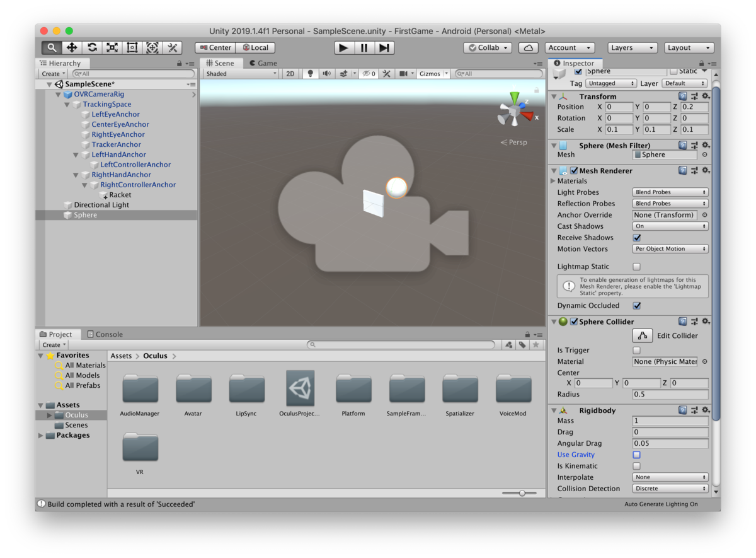Click hidden objects count icon
Image resolution: width=756 pixels, height=558 pixels.
[x=369, y=74]
